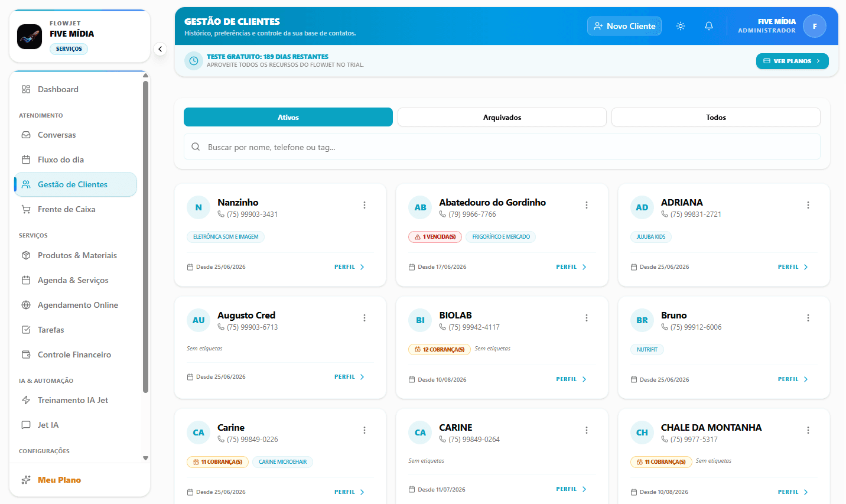Viewport: 846px width, 504px height.
Task: Open Conversas in the sidebar
Action: click(76, 135)
